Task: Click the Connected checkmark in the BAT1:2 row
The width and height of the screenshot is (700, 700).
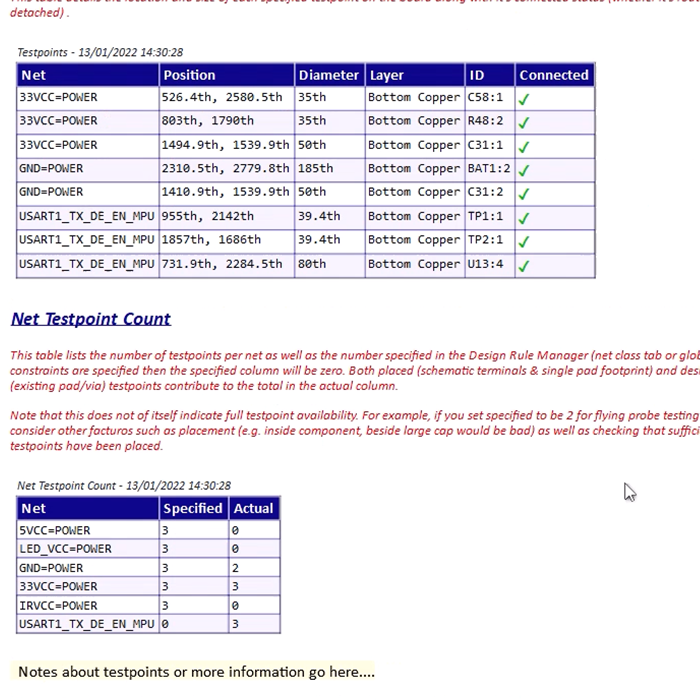Action: [x=524, y=170]
